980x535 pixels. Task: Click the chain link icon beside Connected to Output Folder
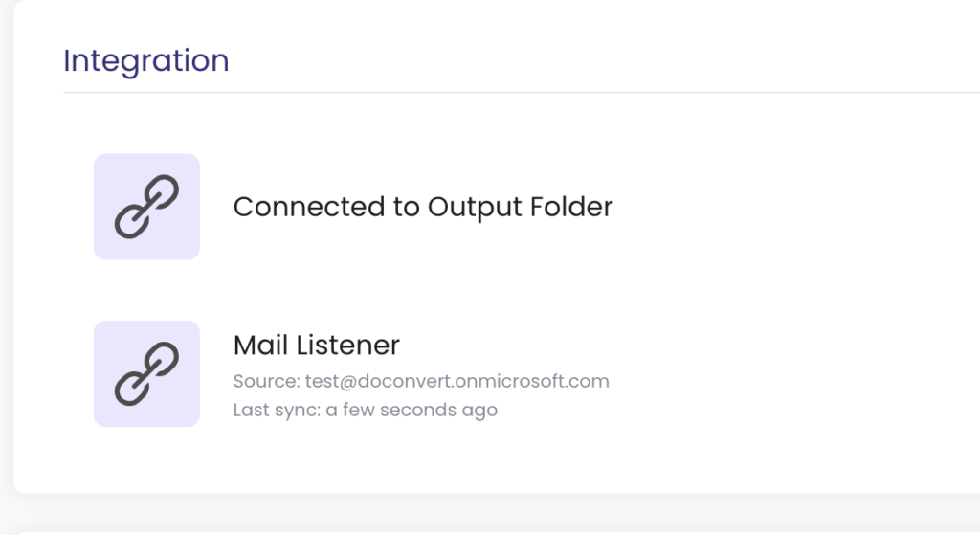[x=146, y=207]
